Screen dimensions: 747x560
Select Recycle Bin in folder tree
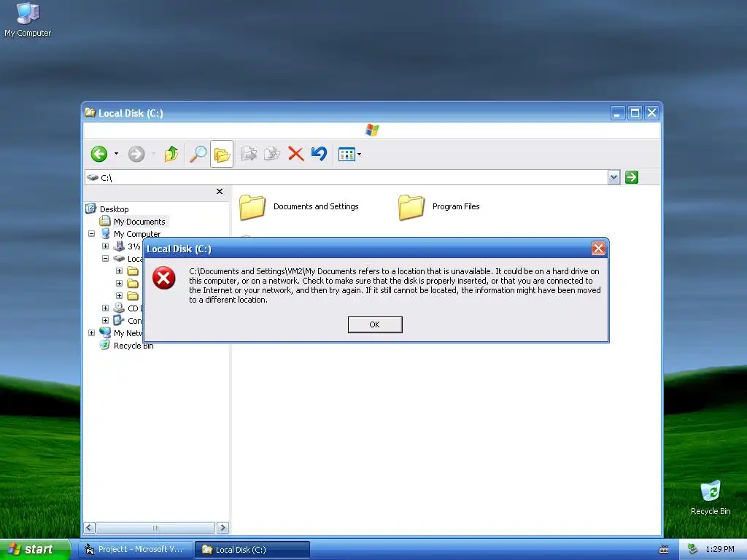pyautogui.click(x=133, y=346)
